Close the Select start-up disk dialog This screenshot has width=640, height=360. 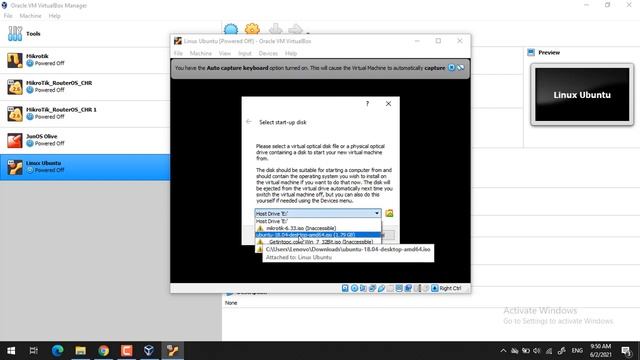pos(389,104)
